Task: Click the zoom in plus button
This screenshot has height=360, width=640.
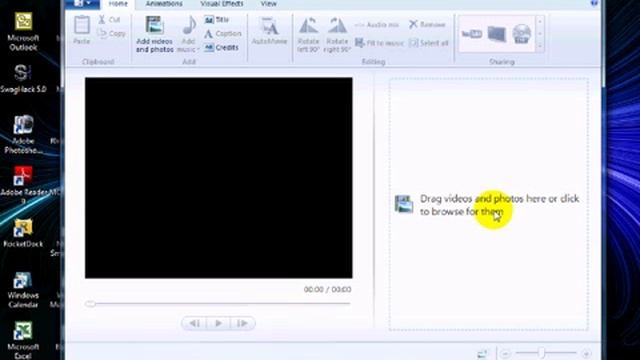Action: tap(586, 353)
